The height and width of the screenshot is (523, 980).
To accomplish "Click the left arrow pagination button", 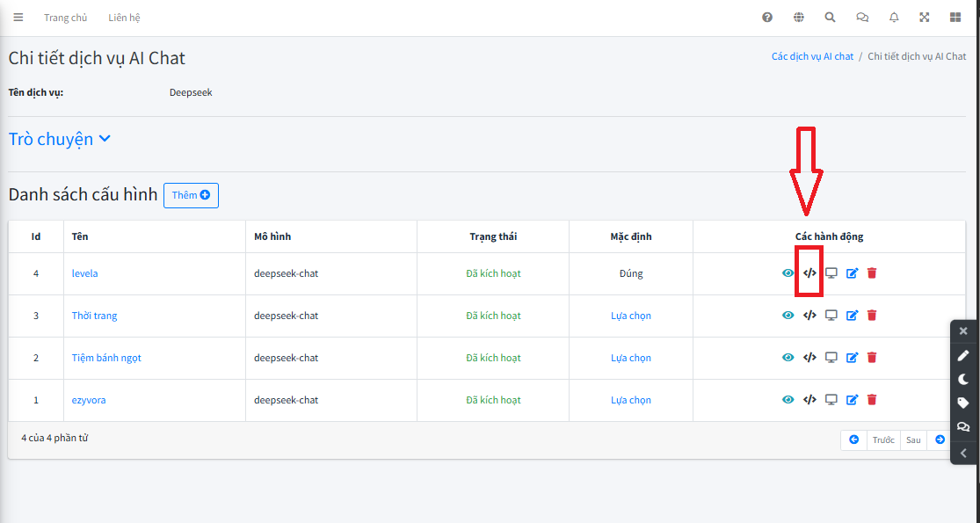I will [x=853, y=439].
